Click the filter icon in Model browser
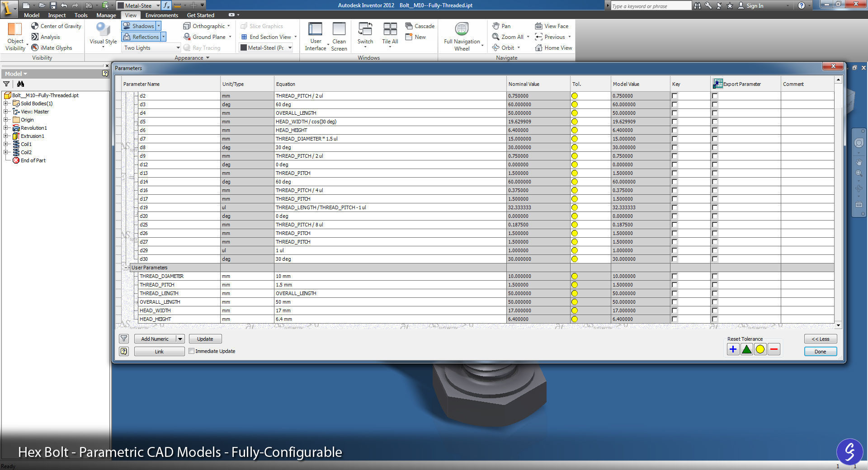868x470 pixels. tap(6, 84)
